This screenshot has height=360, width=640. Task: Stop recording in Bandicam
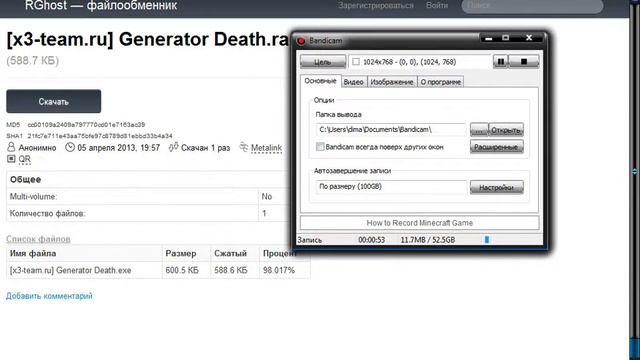[524, 62]
